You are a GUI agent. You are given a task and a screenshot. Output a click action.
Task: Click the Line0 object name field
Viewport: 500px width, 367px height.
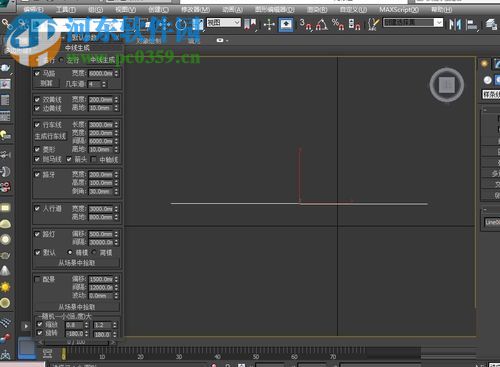(x=492, y=222)
